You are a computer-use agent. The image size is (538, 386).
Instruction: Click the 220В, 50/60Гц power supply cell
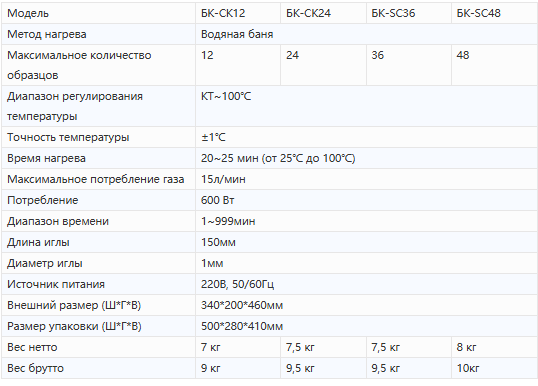[366, 284]
